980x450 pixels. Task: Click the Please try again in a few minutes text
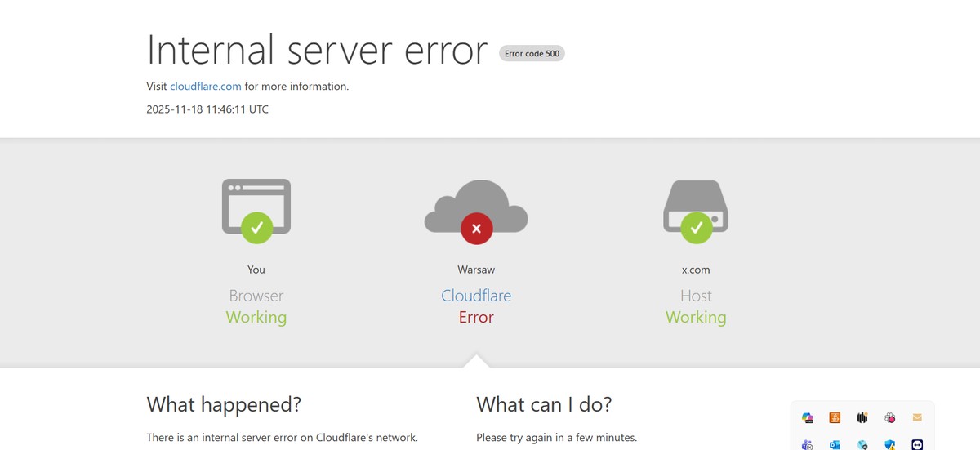pos(556,437)
